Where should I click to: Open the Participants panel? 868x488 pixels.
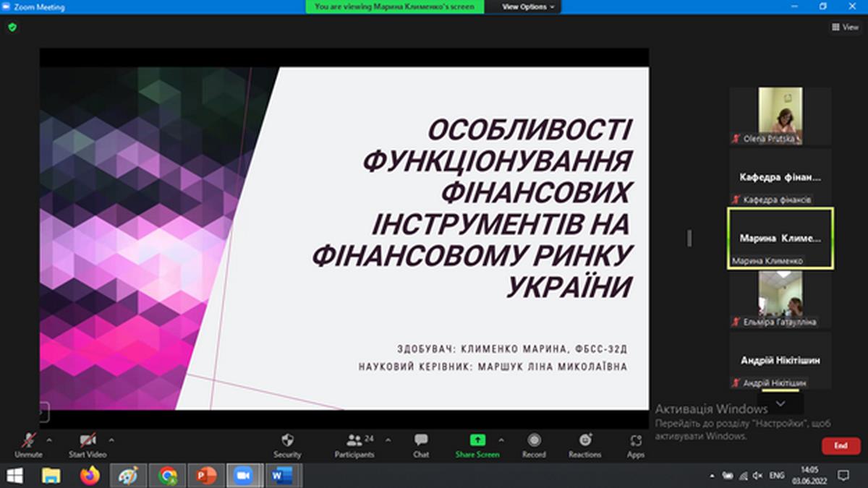point(354,440)
